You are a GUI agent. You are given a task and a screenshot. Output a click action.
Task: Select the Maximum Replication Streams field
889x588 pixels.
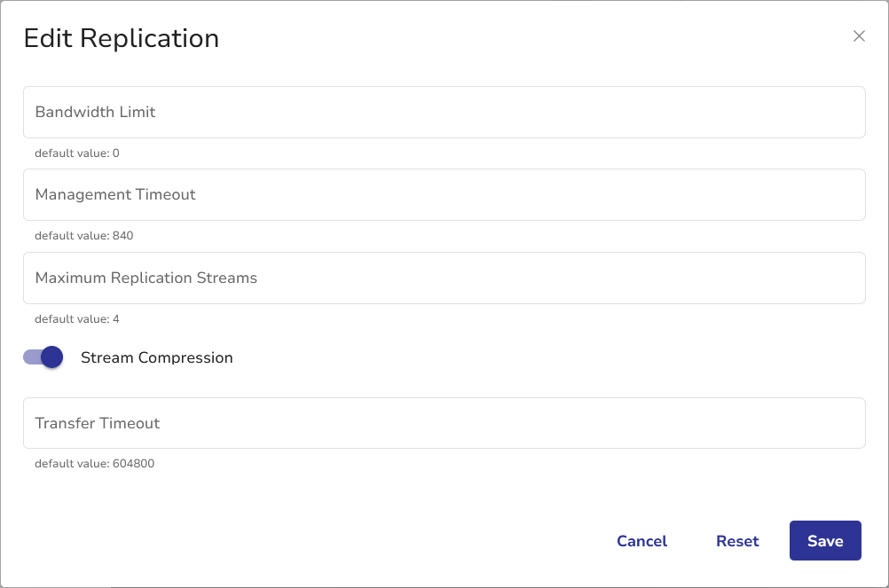pos(444,278)
